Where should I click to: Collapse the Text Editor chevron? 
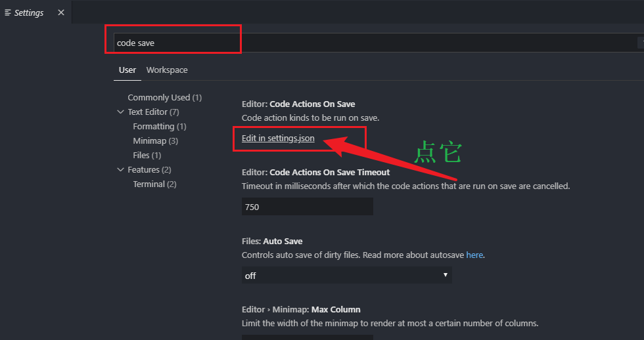click(x=120, y=112)
